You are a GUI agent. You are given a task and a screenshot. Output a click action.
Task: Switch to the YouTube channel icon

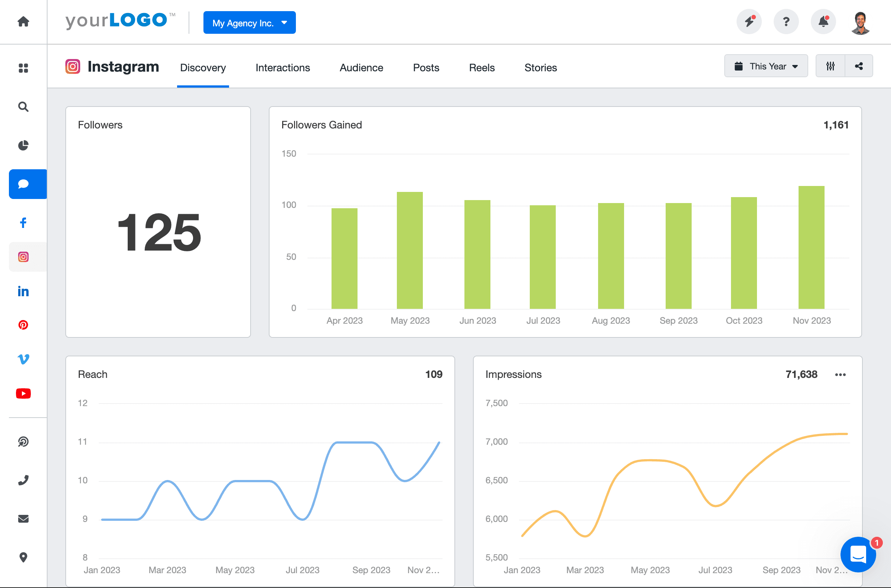(x=23, y=393)
